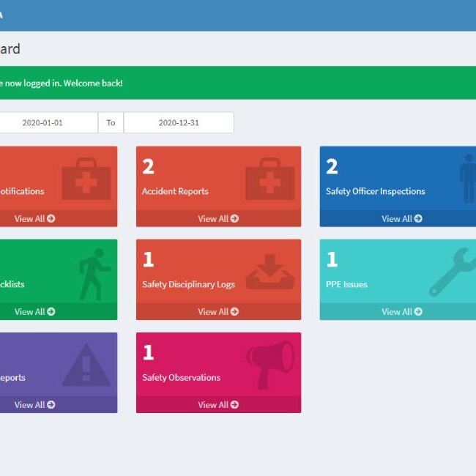Open View All for Safety Disciplinary Logs
Viewport: 476px width, 476px height.
(218, 311)
